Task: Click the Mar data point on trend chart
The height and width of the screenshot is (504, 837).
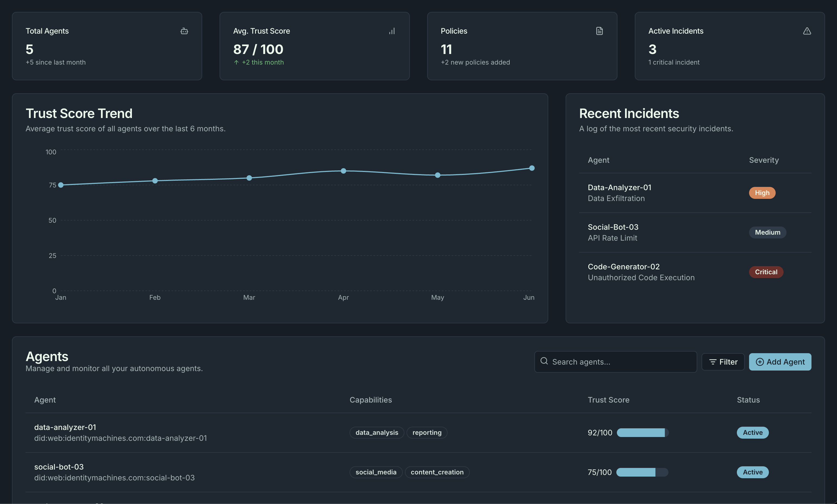Action: coord(249,178)
